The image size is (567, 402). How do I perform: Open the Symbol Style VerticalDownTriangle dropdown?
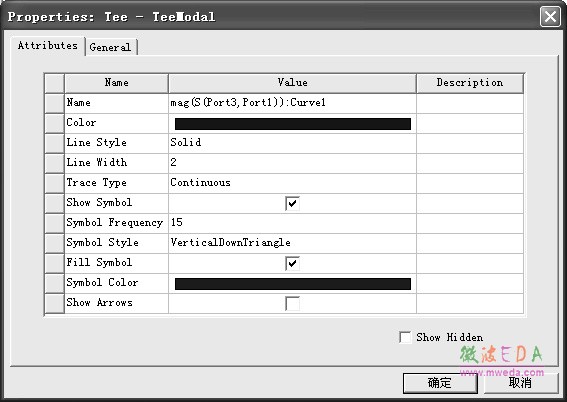[x=292, y=243]
